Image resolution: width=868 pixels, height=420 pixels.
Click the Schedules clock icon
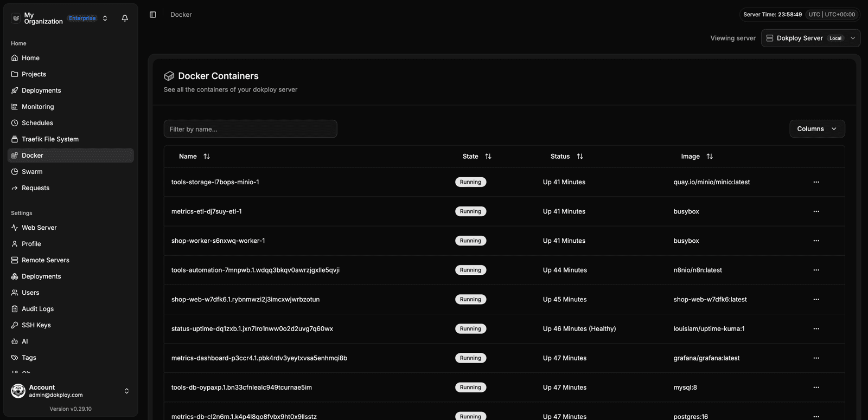[15, 123]
